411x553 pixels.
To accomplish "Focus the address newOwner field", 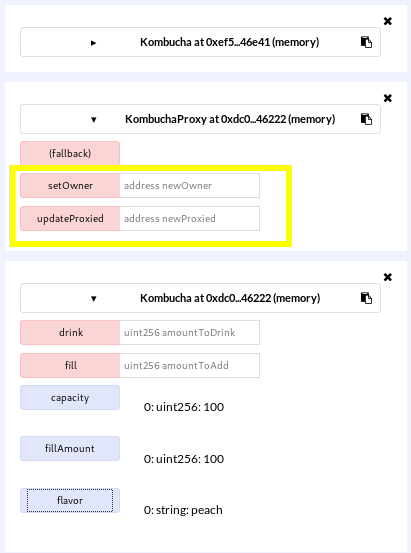I will (189, 185).
